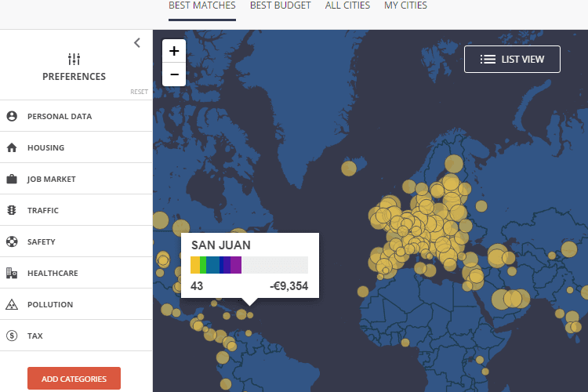This screenshot has width=588, height=392.
Task: Reset the preferences
Action: coord(139,92)
